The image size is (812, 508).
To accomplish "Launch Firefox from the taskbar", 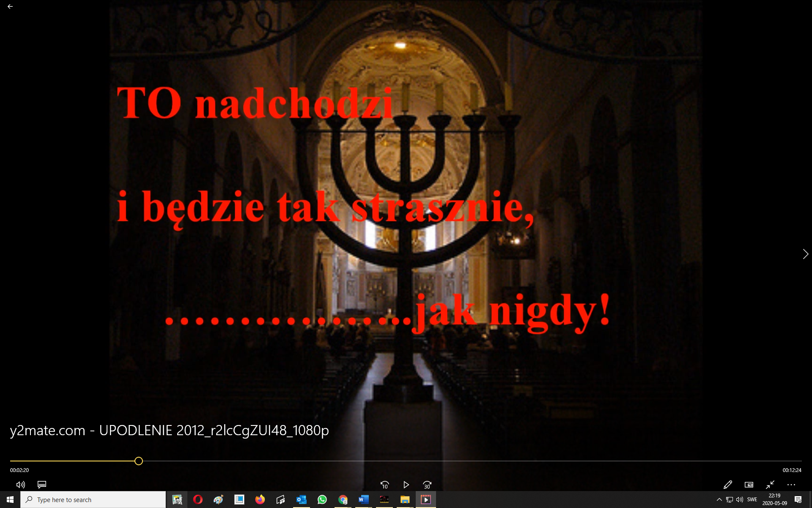I will coord(260,500).
